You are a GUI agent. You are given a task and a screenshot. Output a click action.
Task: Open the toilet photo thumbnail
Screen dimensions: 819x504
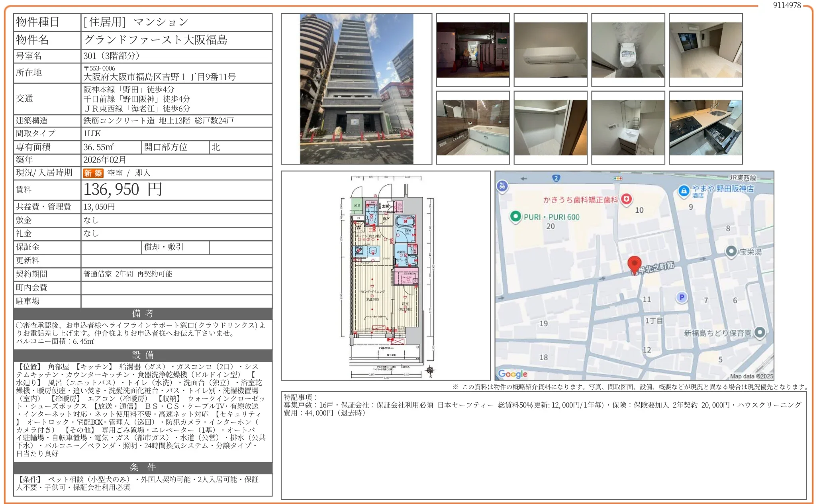coord(628,50)
